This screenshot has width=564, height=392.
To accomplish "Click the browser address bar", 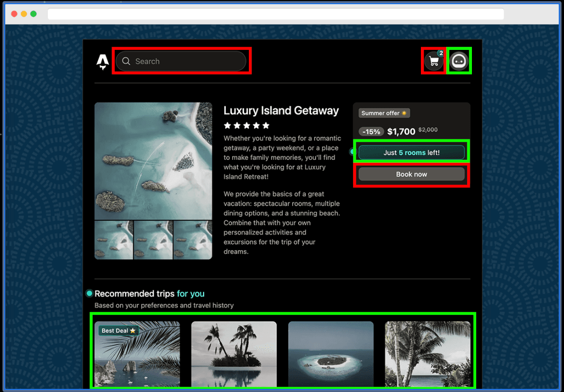I will 276,14.
